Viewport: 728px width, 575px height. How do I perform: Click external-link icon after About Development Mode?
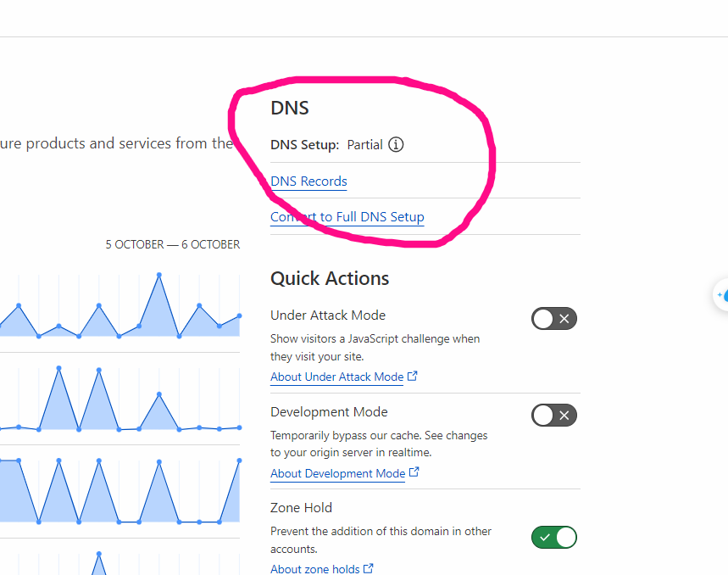pyautogui.click(x=414, y=472)
